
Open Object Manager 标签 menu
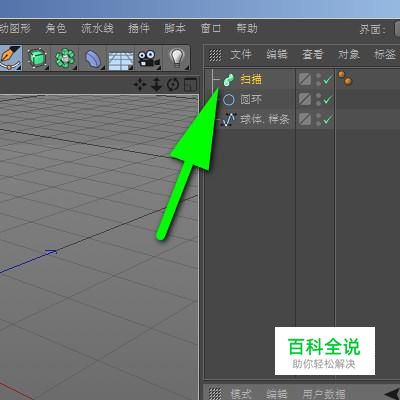click(x=385, y=55)
